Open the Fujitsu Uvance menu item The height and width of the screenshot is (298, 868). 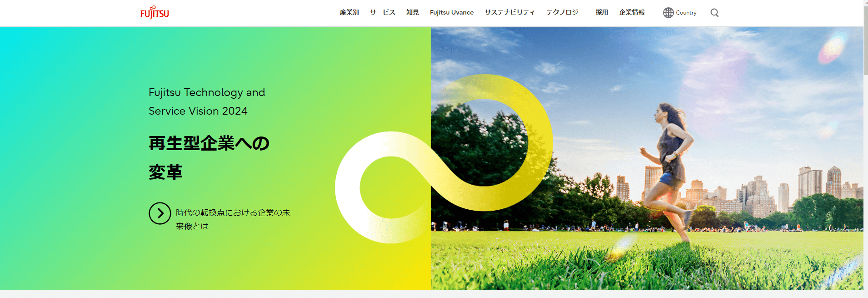[x=451, y=13]
